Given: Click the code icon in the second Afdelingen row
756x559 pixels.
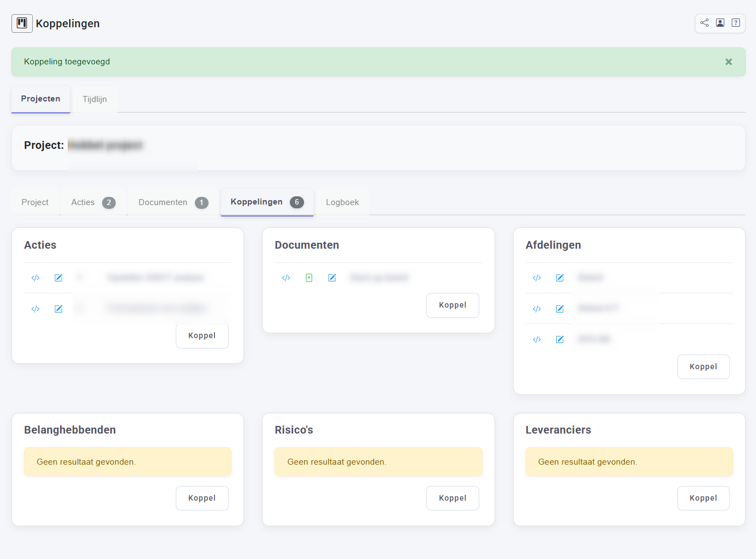Looking at the screenshot, I should click(x=537, y=309).
